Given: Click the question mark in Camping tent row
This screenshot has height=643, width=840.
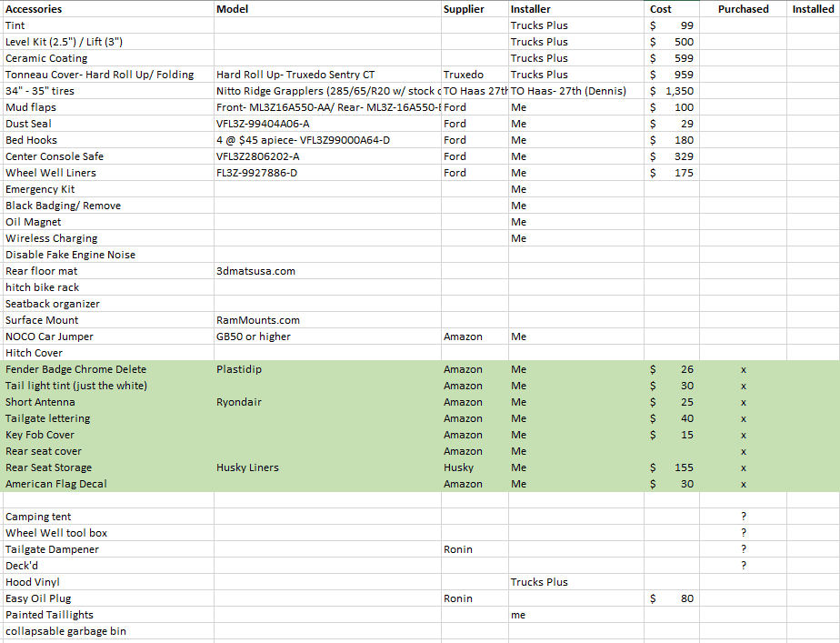Looking at the screenshot, I should pos(743,517).
